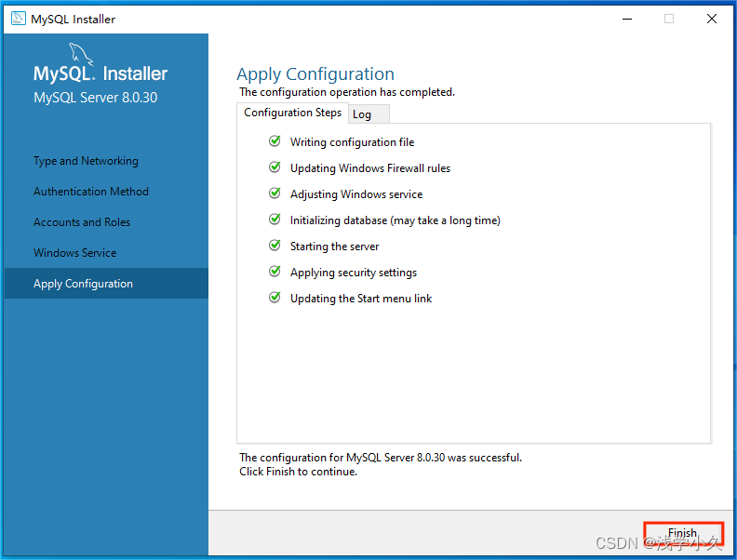Select Apply Configuration step in sidebar

(x=106, y=284)
